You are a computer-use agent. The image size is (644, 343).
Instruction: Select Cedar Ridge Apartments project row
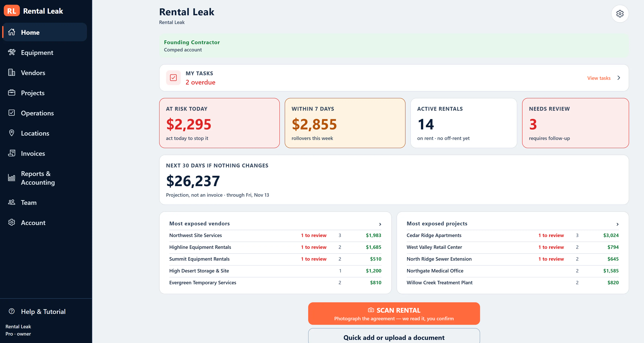(512, 235)
